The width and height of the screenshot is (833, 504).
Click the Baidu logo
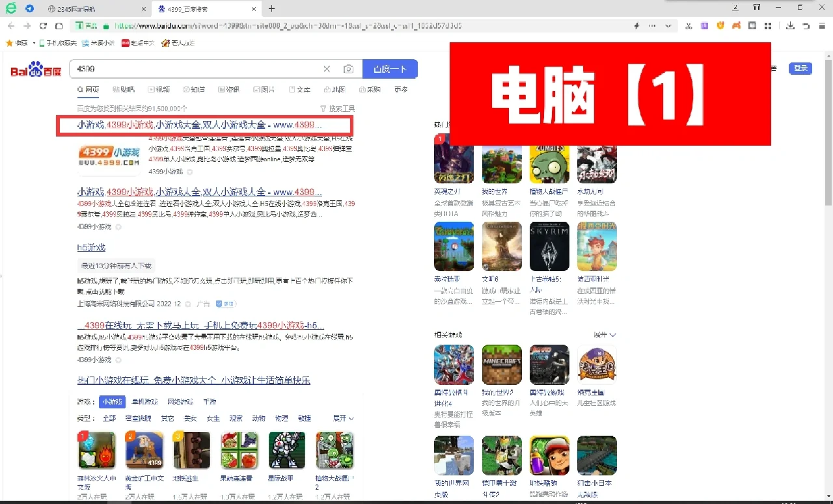pos(36,70)
